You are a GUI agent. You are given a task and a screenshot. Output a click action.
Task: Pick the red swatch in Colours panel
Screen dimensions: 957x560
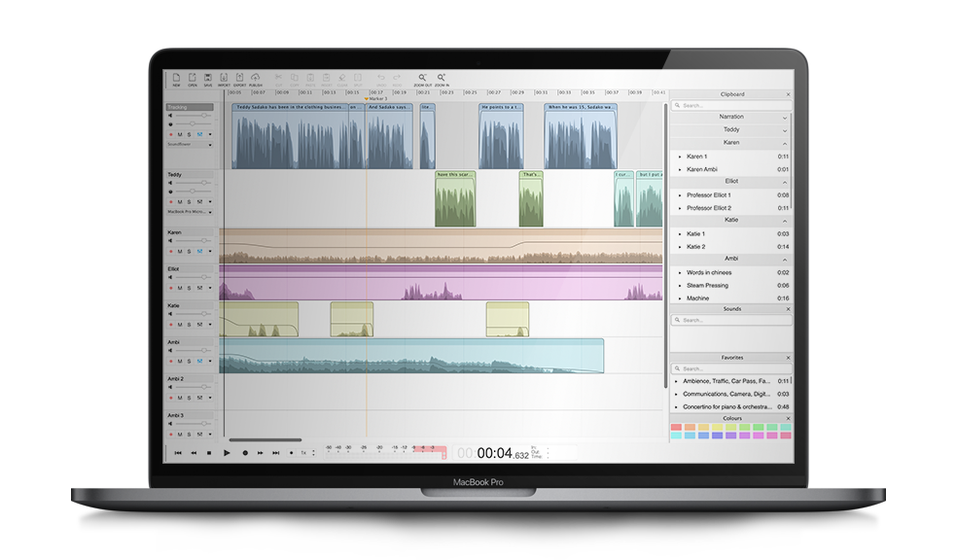coord(677,427)
